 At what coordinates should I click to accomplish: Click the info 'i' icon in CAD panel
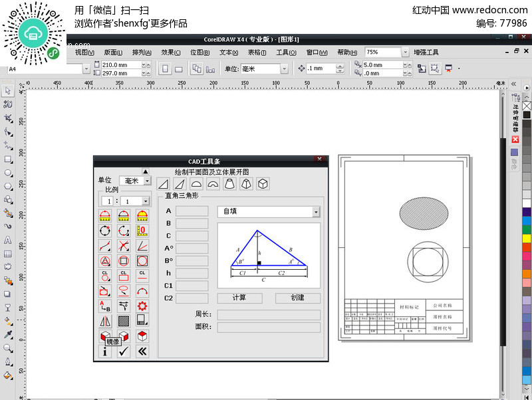pyautogui.click(x=105, y=351)
